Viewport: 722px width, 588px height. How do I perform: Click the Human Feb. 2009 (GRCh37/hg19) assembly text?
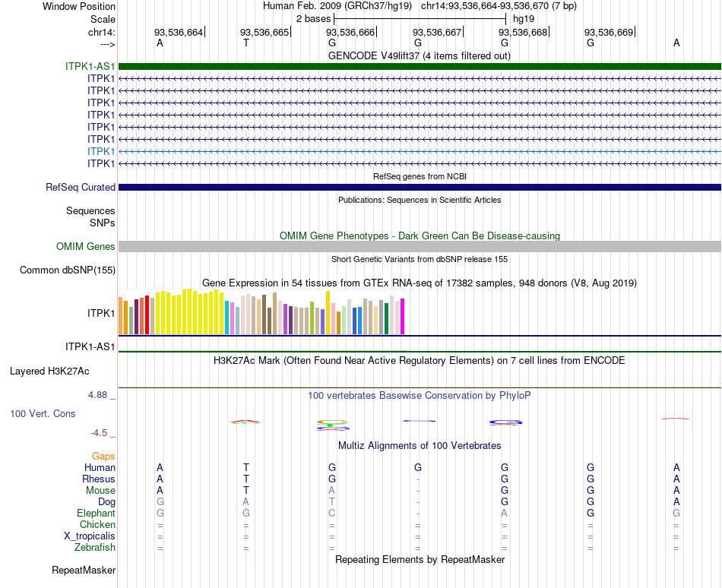coord(337,6)
